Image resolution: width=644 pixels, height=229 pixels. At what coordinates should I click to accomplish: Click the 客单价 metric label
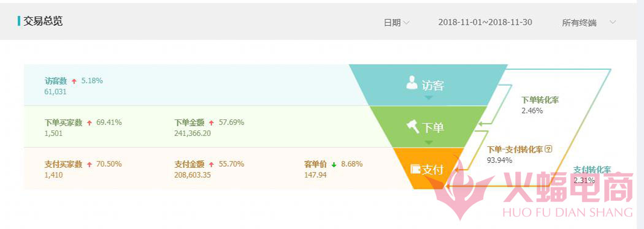click(315, 164)
